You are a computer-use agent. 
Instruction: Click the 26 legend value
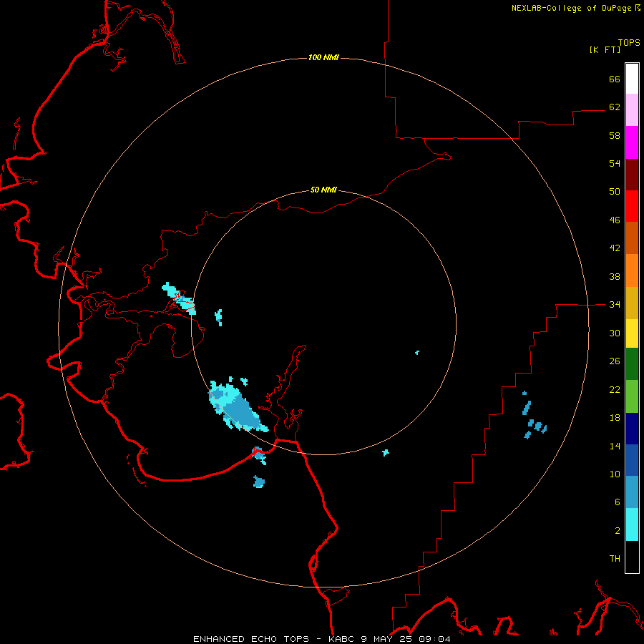(615, 361)
